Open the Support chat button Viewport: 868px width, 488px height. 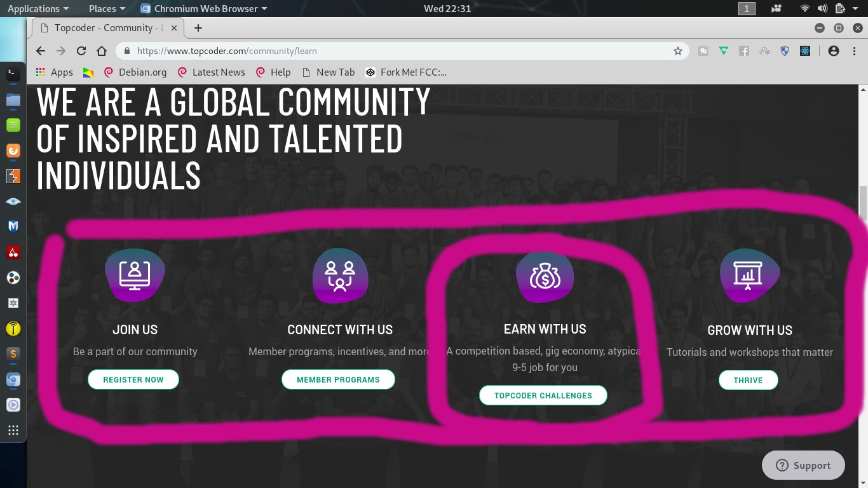(x=803, y=465)
